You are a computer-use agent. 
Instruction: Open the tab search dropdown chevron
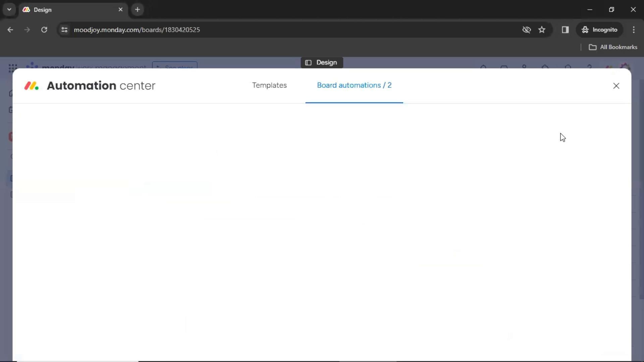[x=9, y=9]
